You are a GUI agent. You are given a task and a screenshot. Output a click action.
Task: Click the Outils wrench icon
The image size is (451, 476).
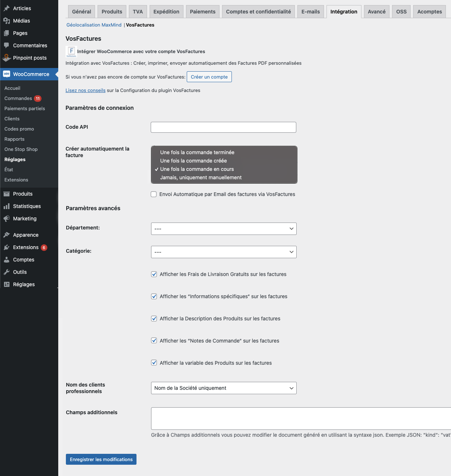coord(7,272)
